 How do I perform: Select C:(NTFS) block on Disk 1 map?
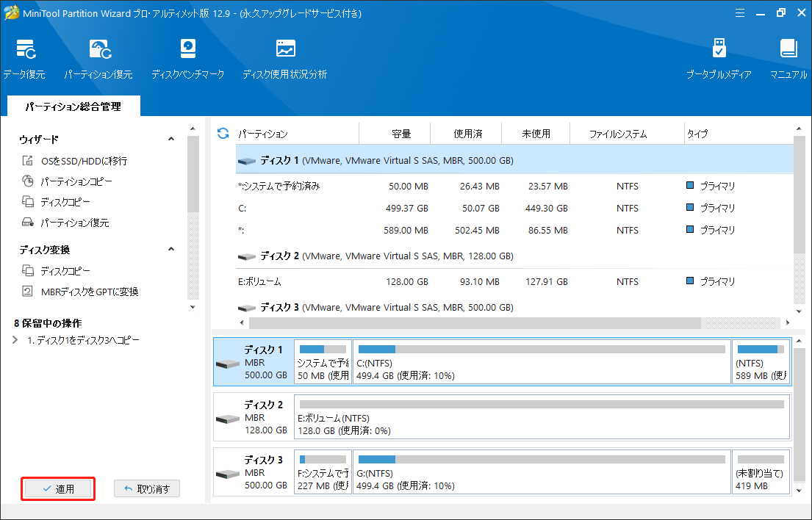(542, 362)
